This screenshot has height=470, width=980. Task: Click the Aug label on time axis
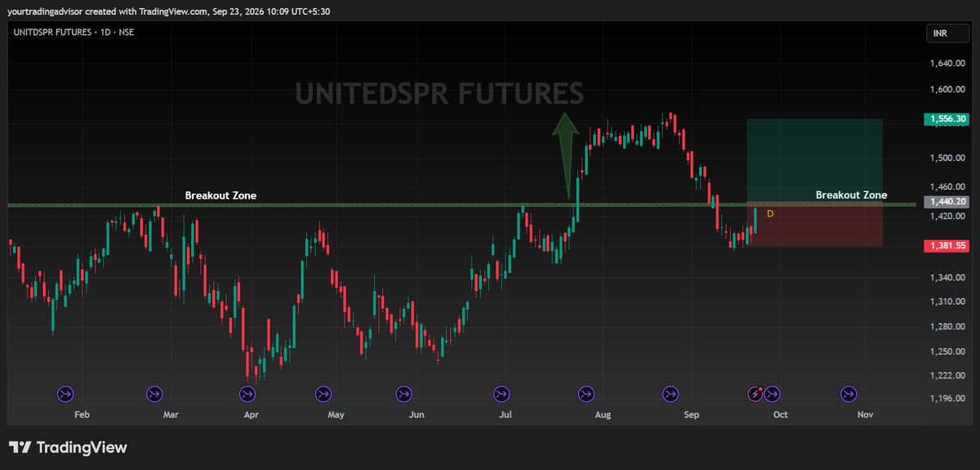(603, 415)
